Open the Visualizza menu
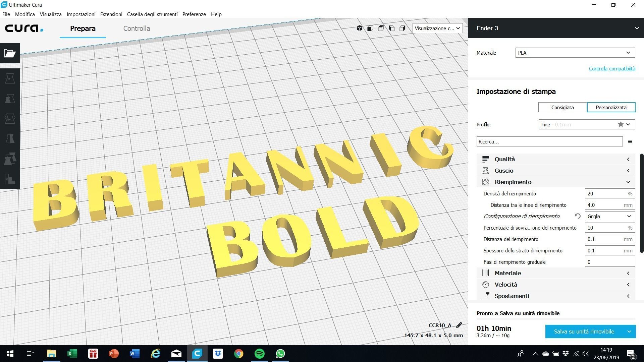Image resolution: width=644 pixels, height=362 pixels. [51, 14]
